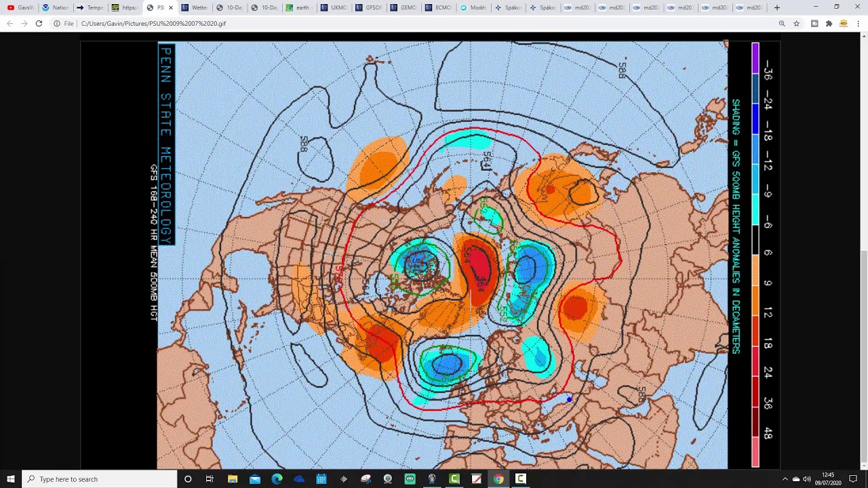Image resolution: width=868 pixels, height=488 pixels.
Task: Open the Calendar app on taskbar
Action: coord(321,479)
